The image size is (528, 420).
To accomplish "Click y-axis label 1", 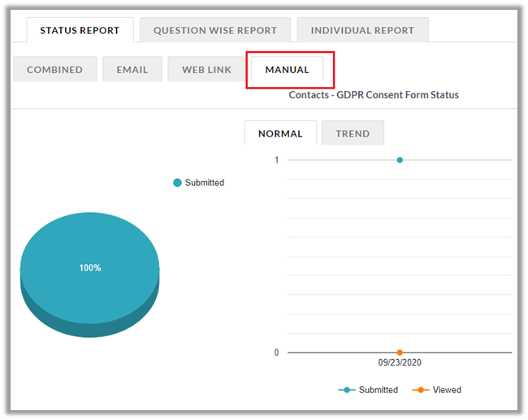I will (276, 160).
